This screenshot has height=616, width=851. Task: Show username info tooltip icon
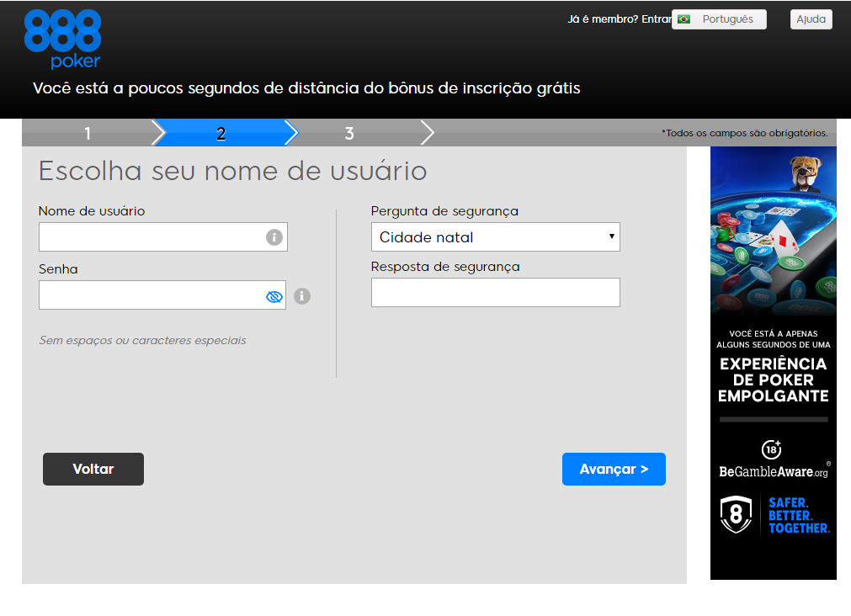[274, 237]
